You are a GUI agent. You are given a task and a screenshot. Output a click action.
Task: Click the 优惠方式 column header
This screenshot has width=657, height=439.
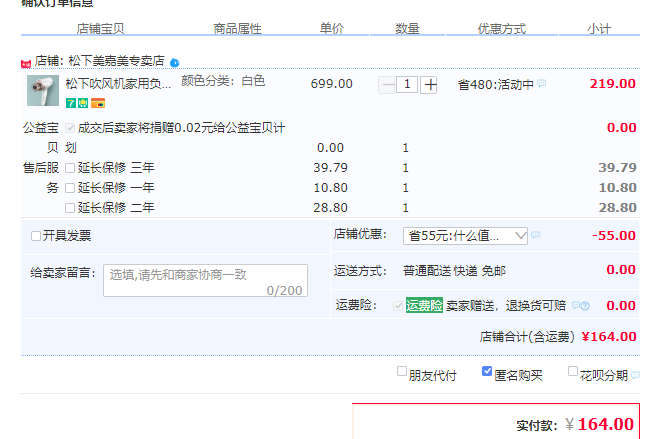tap(502, 28)
